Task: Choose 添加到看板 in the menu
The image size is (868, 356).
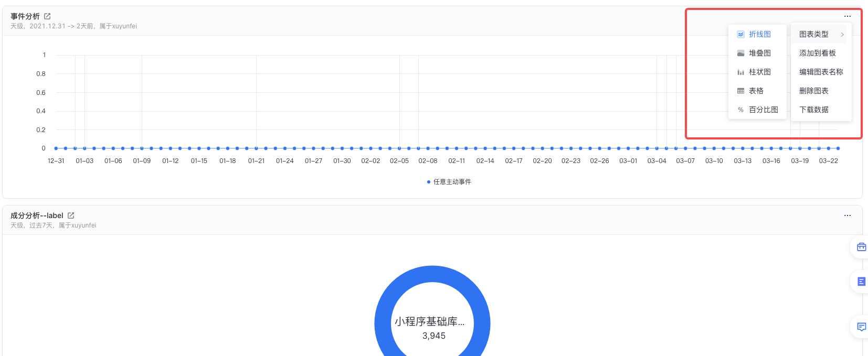Action: point(819,53)
